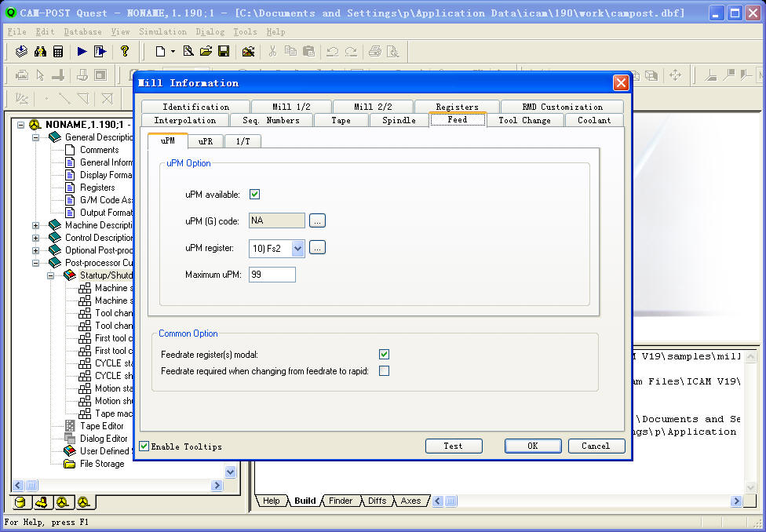
Task: Click the copy icon in toolbar
Action: click(290, 51)
